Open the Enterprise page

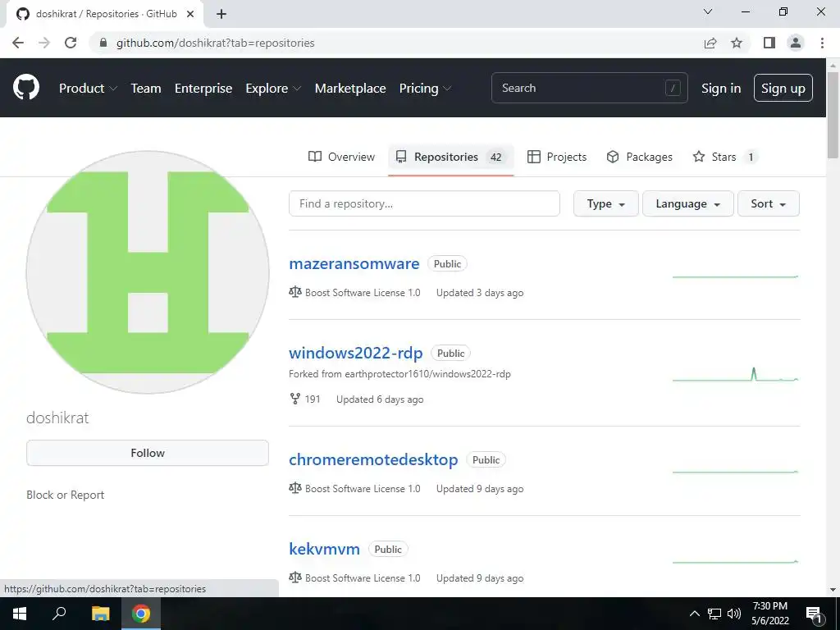pos(203,88)
